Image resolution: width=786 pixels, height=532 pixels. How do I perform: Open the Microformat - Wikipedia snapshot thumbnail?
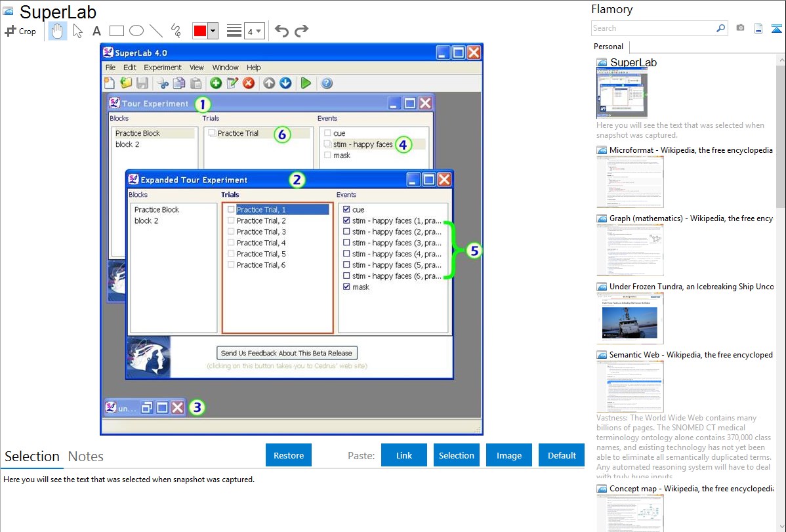[x=630, y=182]
